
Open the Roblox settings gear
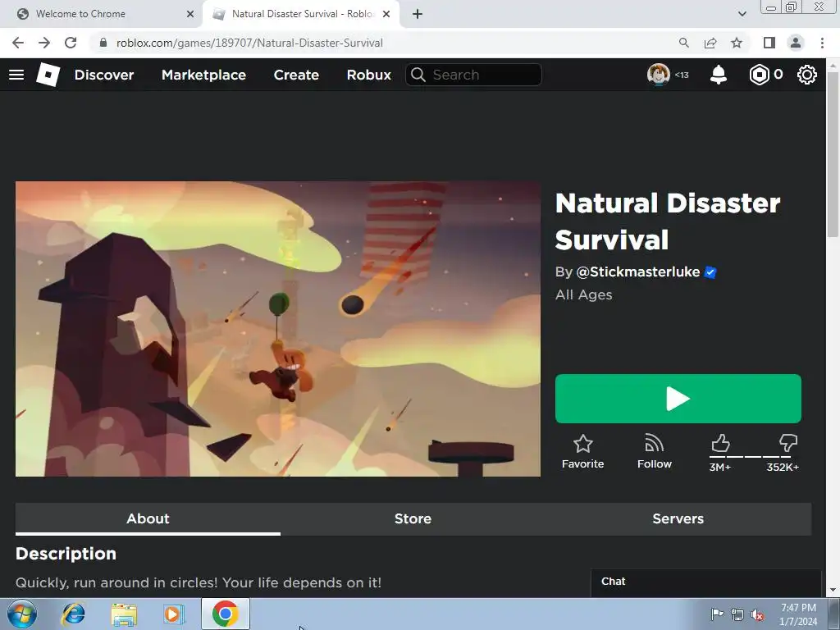pos(807,75)
